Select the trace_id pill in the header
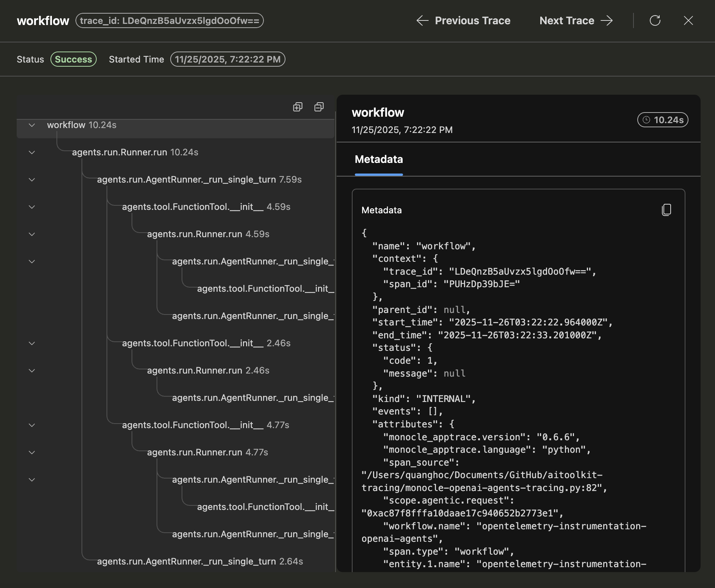715x588 pixels. click(170, 20)
